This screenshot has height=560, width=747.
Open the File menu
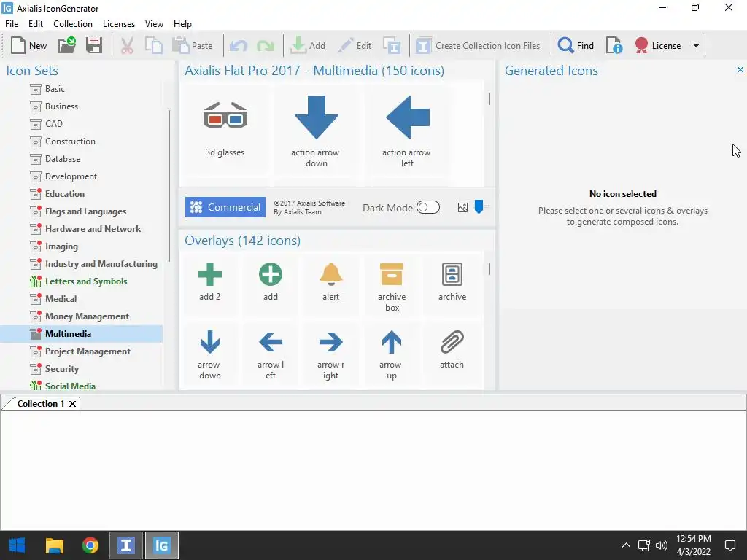coord(12,24)
